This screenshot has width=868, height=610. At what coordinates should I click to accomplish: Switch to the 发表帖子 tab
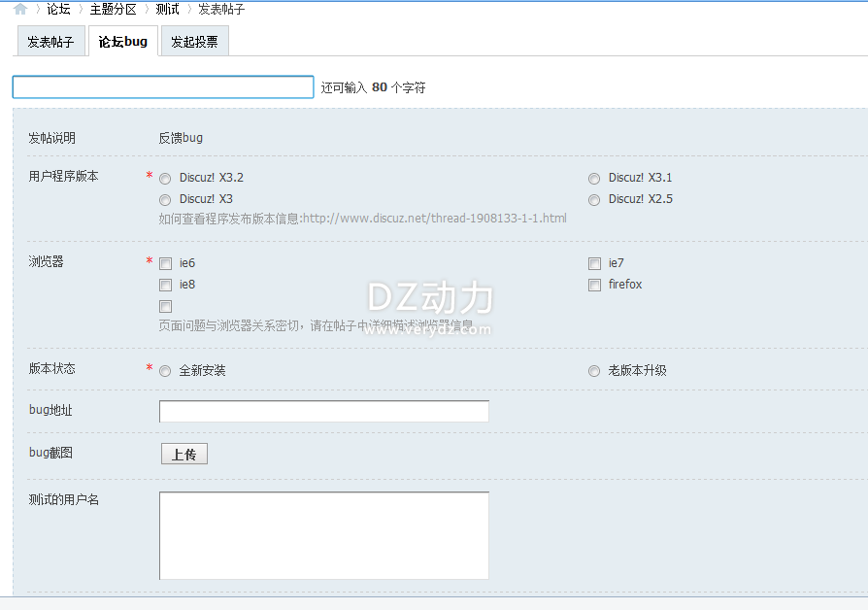50,42
